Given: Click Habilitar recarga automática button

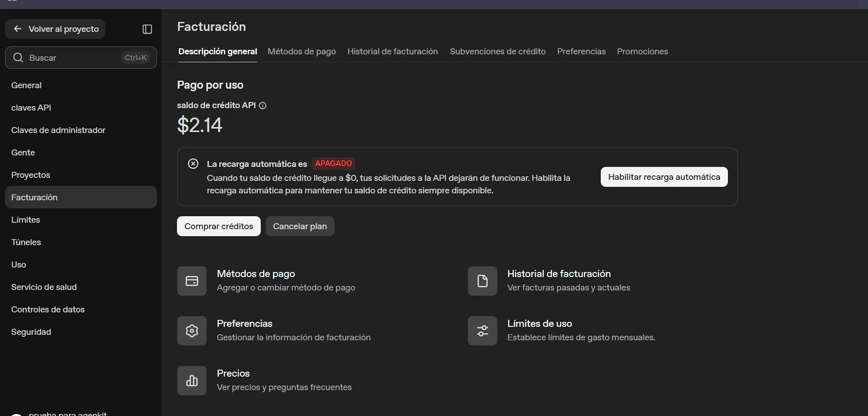Looking at the screenshot, I should tap(664, 177).
